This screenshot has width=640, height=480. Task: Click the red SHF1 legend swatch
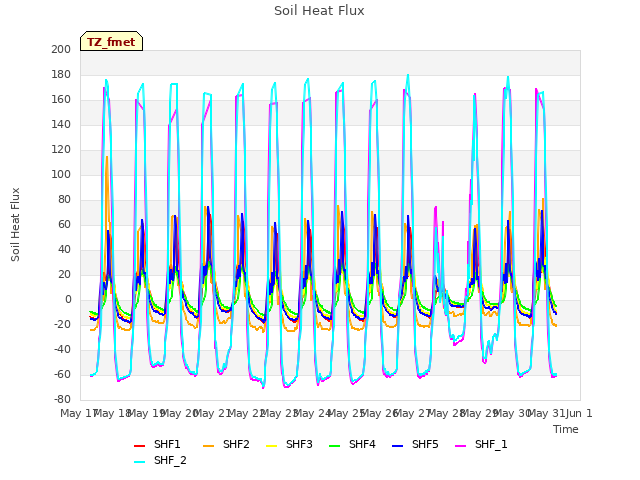click(x=140, y=446)
